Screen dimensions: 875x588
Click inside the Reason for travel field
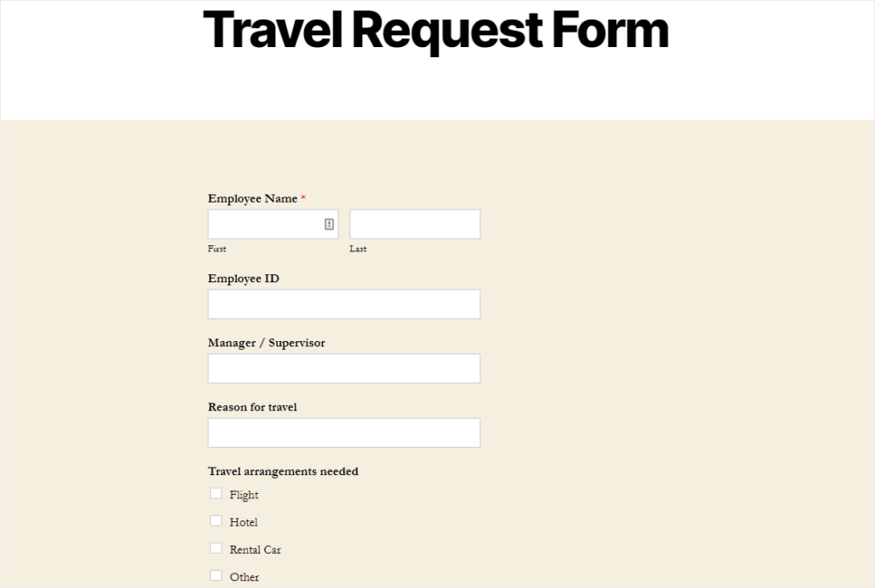click(344, 432)
